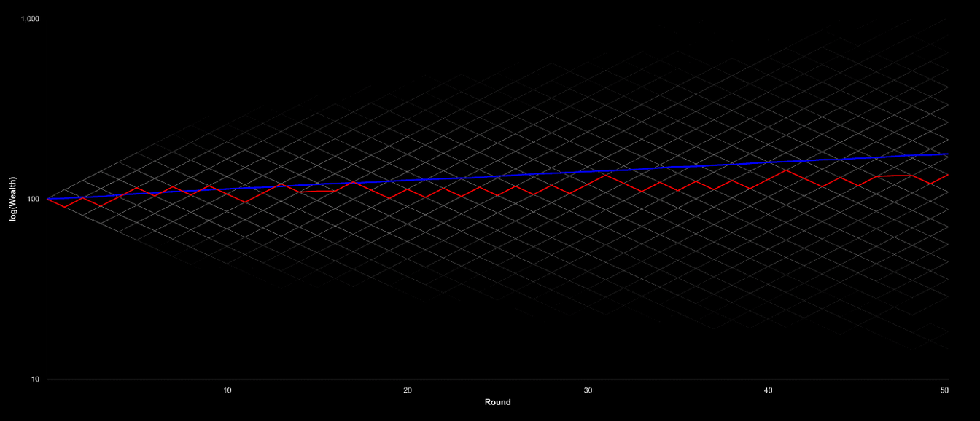
Task: Click the x-axis title Round
Action: [x=497, y=402]
